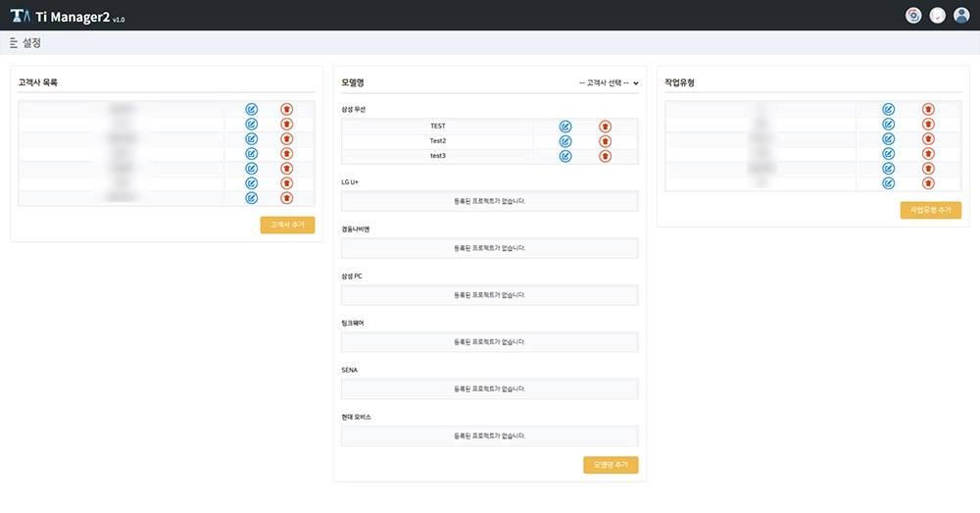
Task: Edit the first work type in 작업유형
Action: (x=888, y=110)
